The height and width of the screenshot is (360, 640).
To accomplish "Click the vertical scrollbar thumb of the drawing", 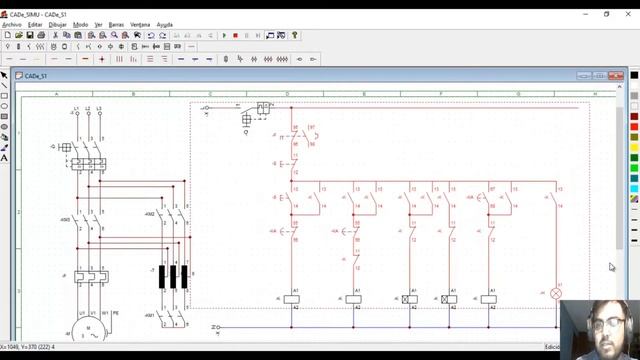I will tap(620, 178).
